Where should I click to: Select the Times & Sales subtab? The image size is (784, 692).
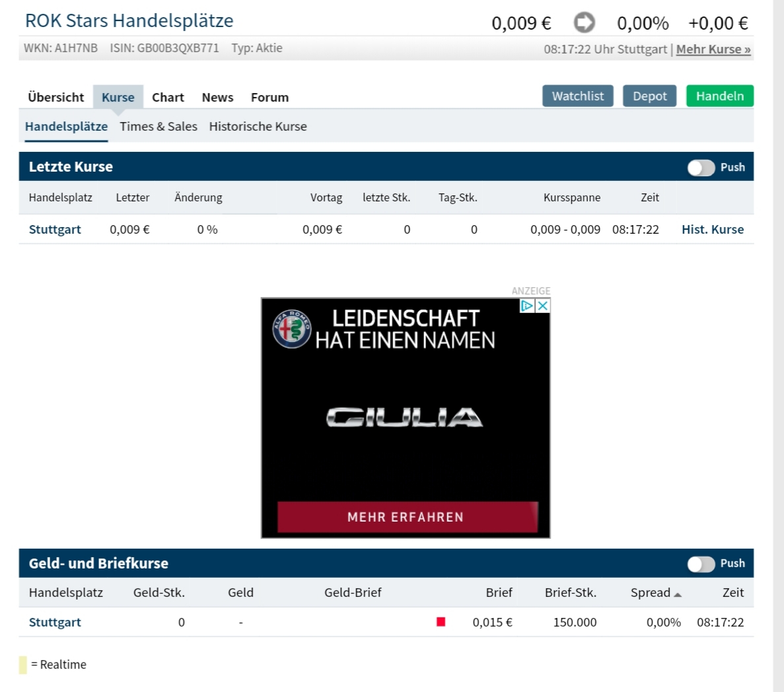[159, 127]
